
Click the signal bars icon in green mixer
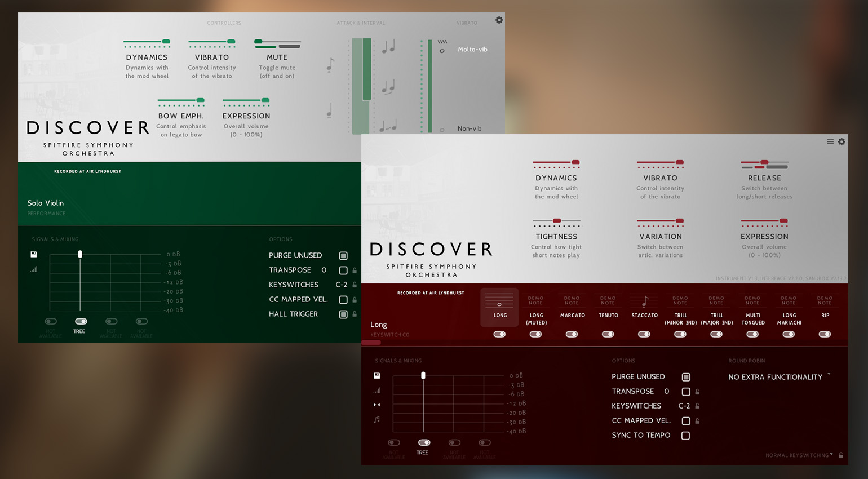tap(34, 269)
